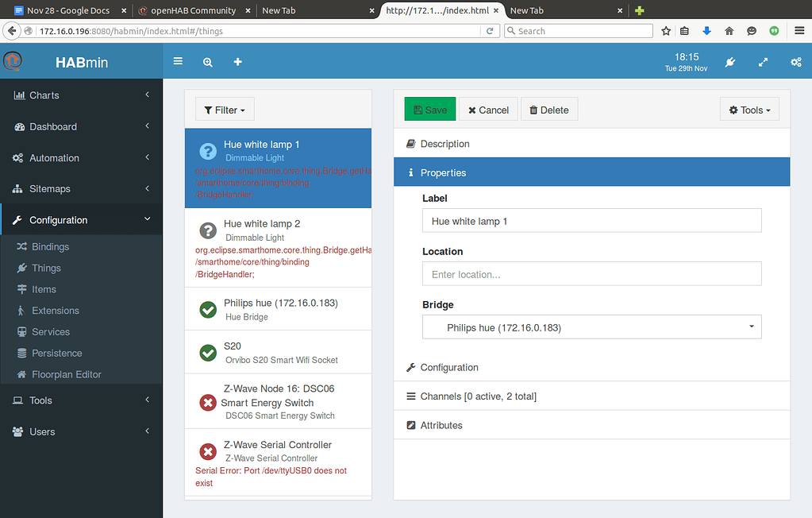Click the Location input field
Viewport: 812px width, 518px height.
point(591,273)
